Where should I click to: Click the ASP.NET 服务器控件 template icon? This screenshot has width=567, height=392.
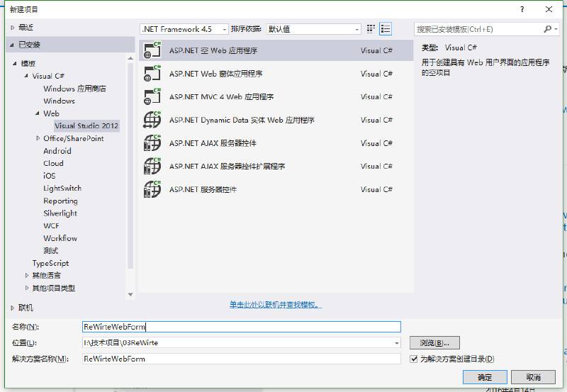tap(152, 189)
